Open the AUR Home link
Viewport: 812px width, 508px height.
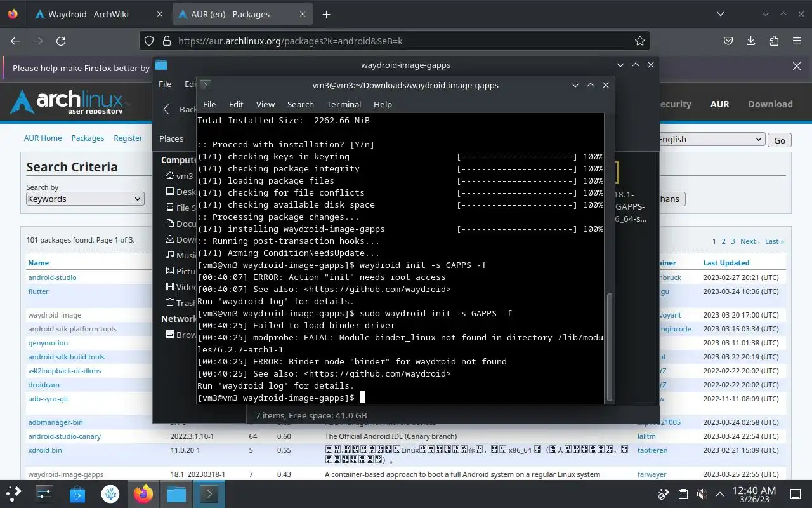click(43, 138)
